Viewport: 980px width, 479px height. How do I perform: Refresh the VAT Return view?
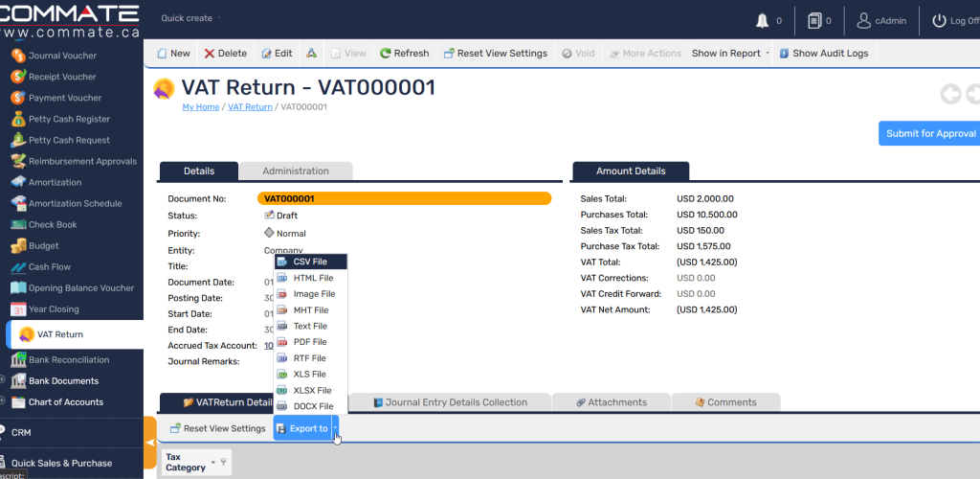tap(405, 54)
